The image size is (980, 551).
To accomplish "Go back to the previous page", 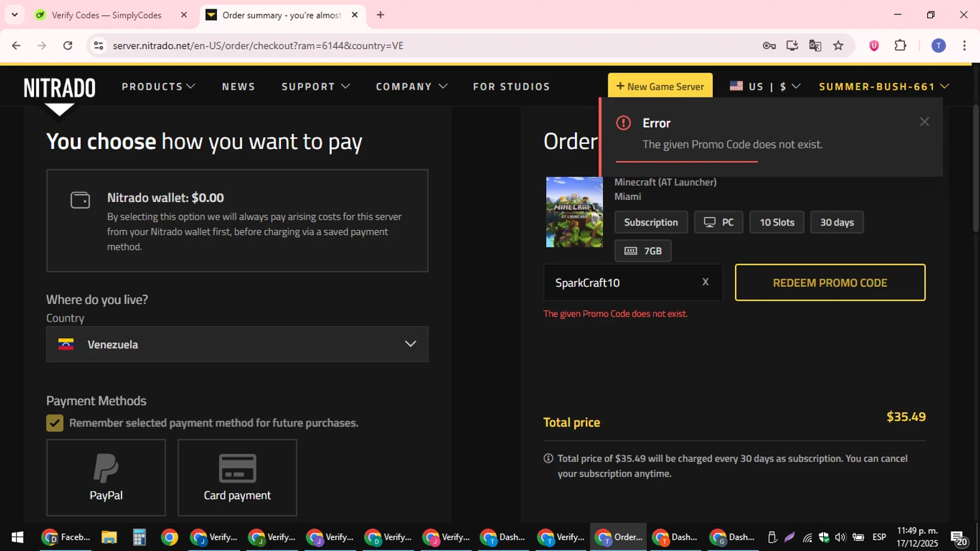I will 16,45.
